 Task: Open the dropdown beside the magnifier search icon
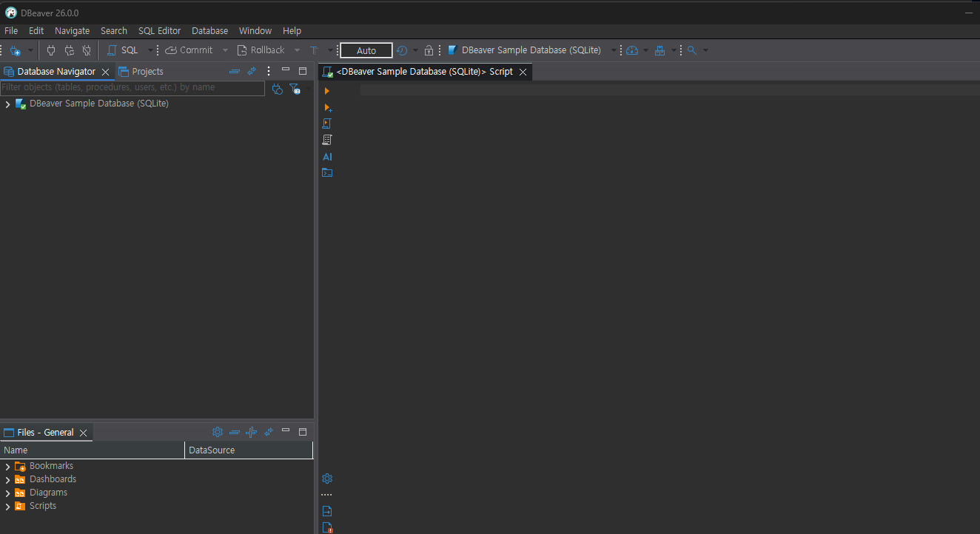[x=705, y=50]
